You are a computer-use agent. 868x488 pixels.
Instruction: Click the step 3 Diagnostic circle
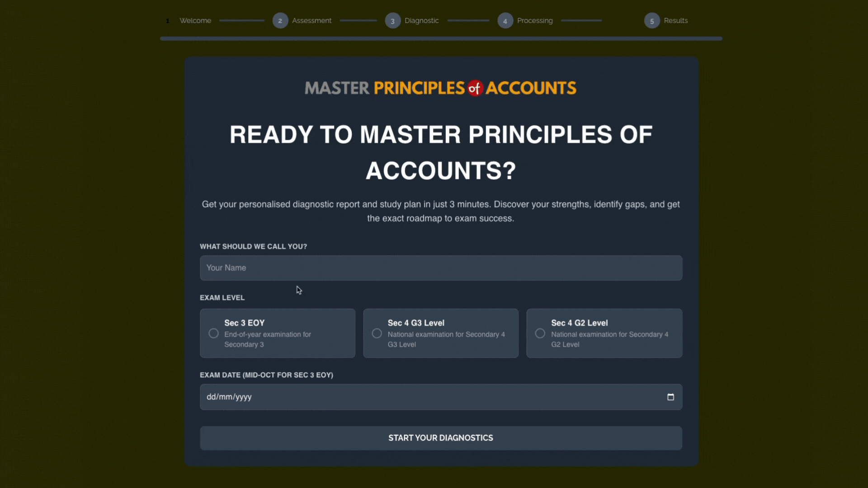393,21
